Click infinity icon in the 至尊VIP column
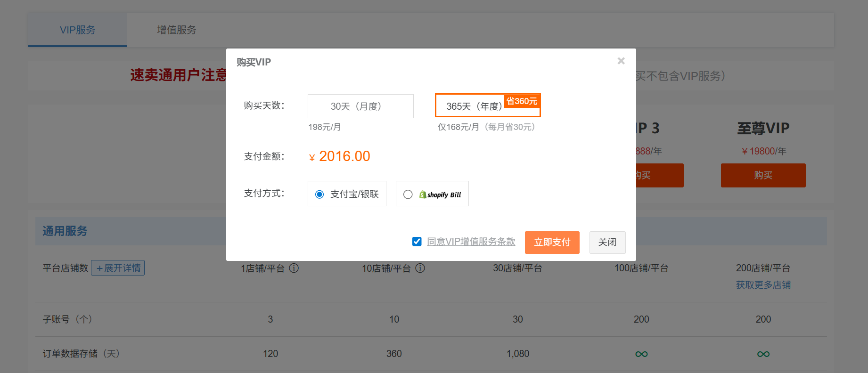The height and width of the screenshot is (373, 868). point(763,354)
